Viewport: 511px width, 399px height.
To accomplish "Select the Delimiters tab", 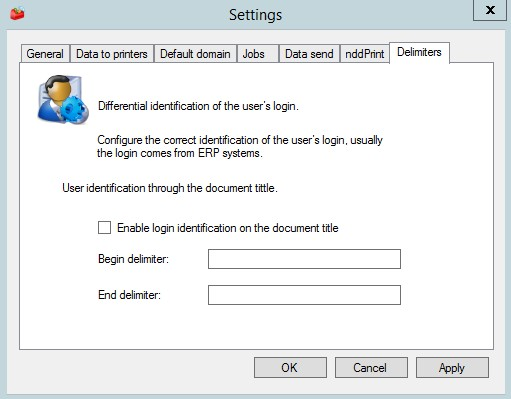I will pos(419,52).
